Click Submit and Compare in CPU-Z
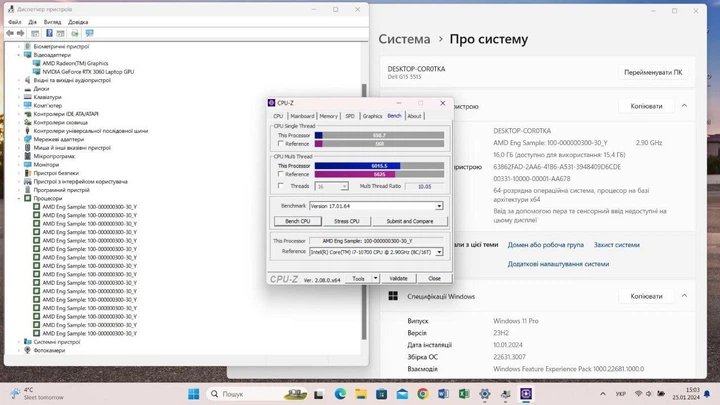The image size is (720, 405). [410, 221]
